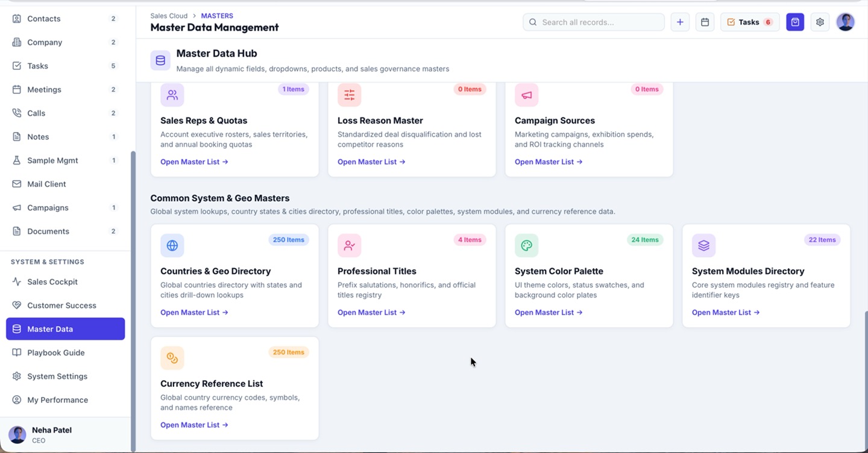Click the Professional Titles user-check icon
Image resolution: width=868 pixels, height=453 pixels.
pos(350,246)
